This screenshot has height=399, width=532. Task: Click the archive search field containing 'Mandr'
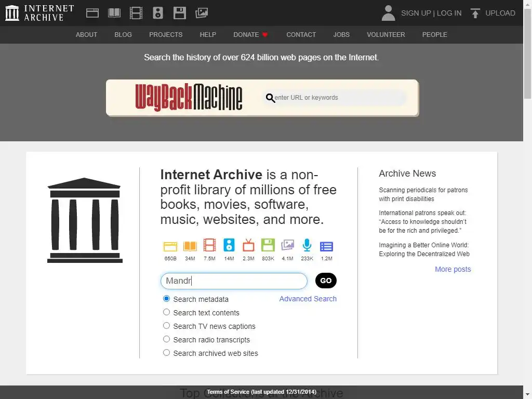pyautogui.click(x=234, y=281)
